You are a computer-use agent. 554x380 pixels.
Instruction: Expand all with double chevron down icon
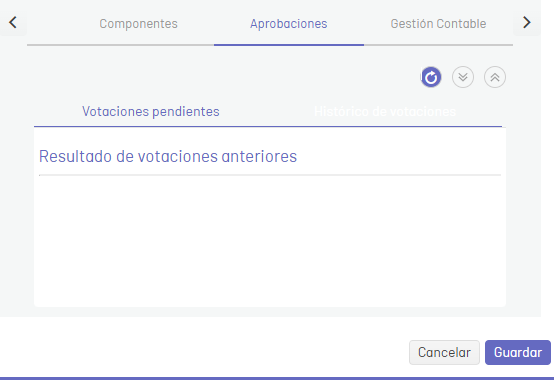point(463,77)
